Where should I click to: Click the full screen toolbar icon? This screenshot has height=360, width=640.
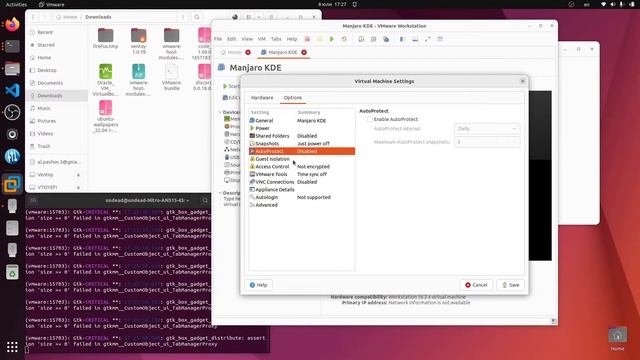[x=427, y=39]
